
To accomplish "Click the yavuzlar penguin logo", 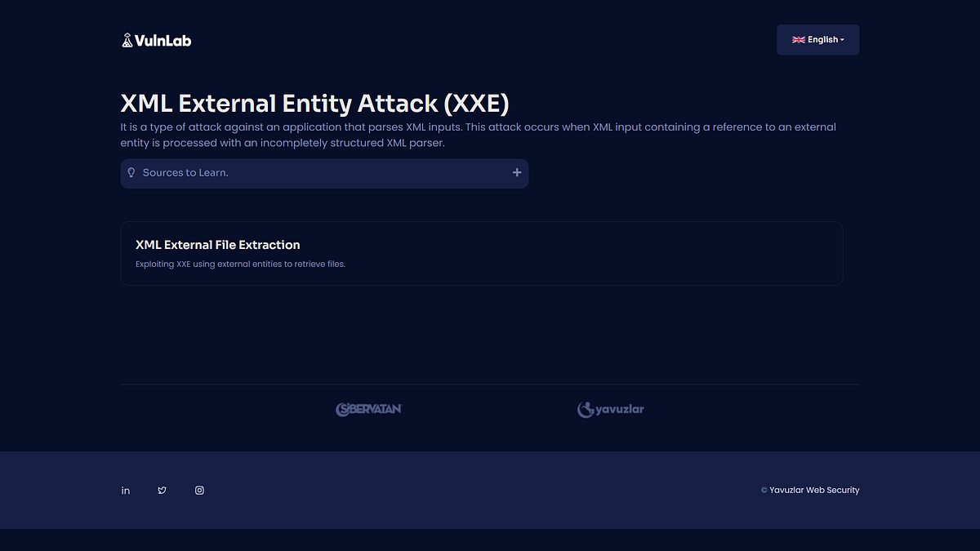I will click(586, 409).
